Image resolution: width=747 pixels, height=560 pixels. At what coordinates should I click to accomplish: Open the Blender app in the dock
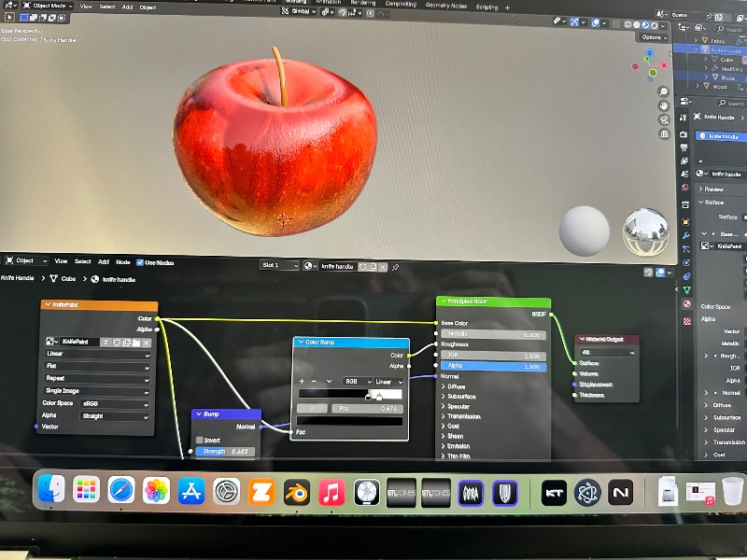coord(297,490)
